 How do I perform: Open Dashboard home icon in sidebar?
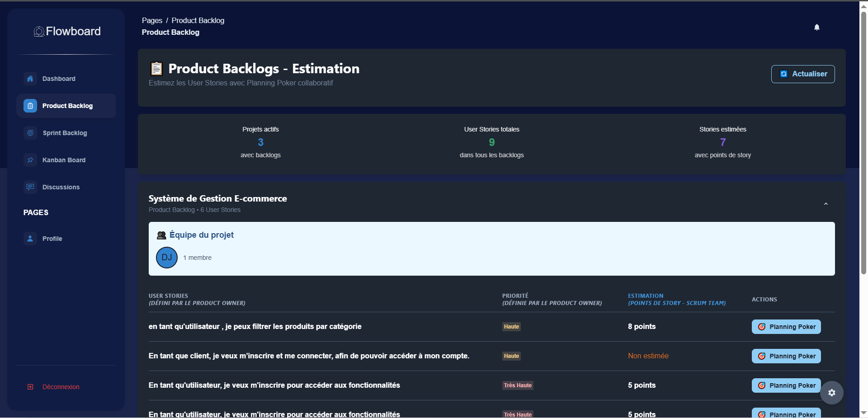pos(30,79)
